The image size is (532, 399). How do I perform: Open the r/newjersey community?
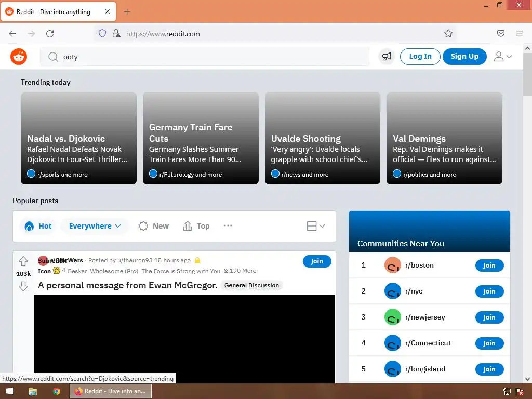(x=425, y=317)
